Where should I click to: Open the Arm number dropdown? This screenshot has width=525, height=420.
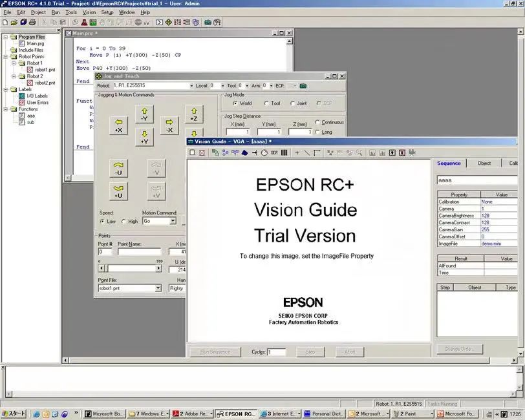(271, 86)
